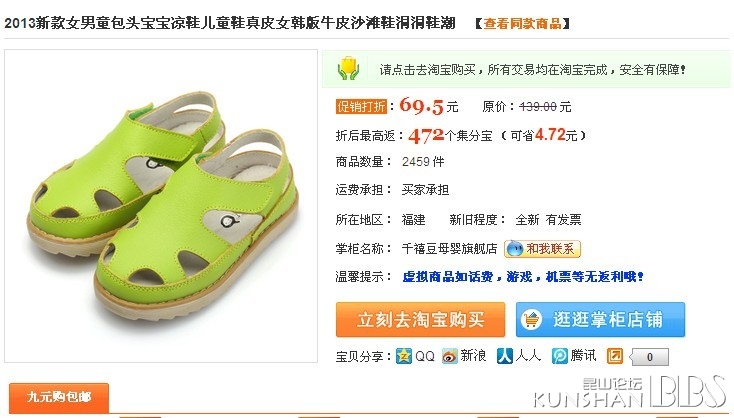Click 立刻去淘宝购买 orange button
This screenshot has height=418, width=734.
pos(420,320)
